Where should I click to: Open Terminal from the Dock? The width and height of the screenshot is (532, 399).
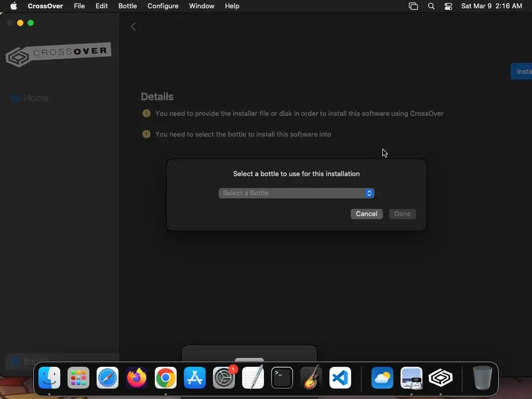click(282, 378)
